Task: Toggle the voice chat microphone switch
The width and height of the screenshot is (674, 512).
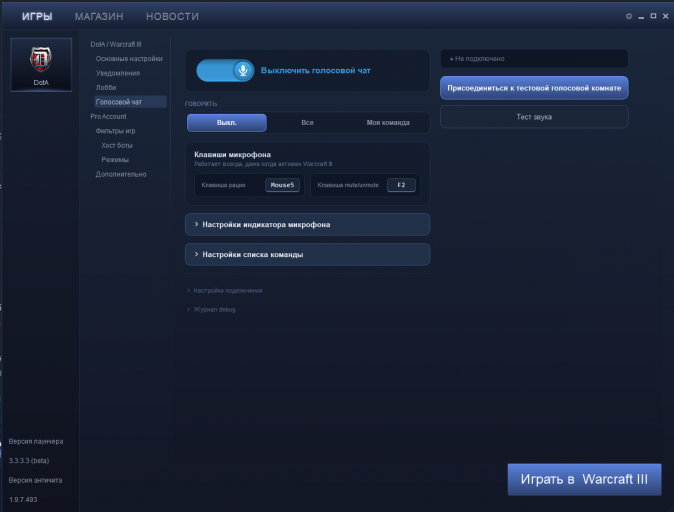Action: click(x=225, y=71)
